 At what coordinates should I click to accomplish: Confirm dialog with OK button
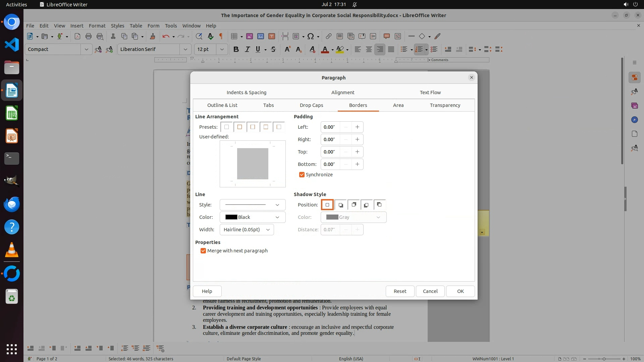click(460, 291)
